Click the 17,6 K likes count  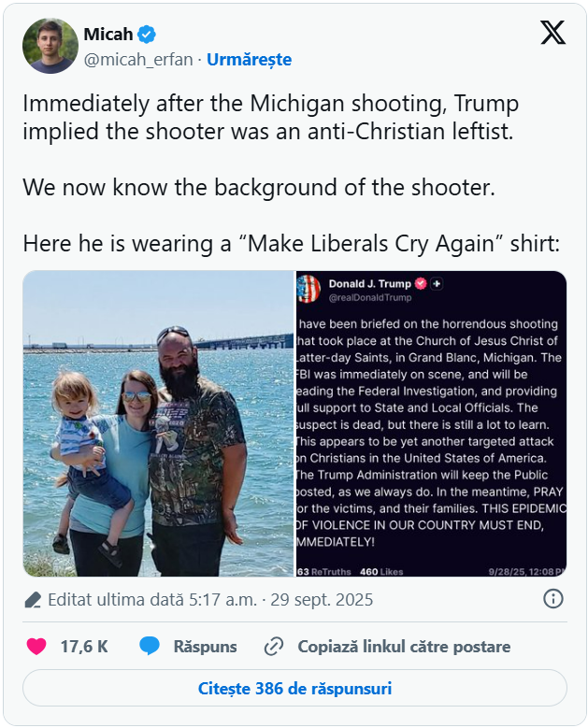pyautogui.click(x=84, y=646)
